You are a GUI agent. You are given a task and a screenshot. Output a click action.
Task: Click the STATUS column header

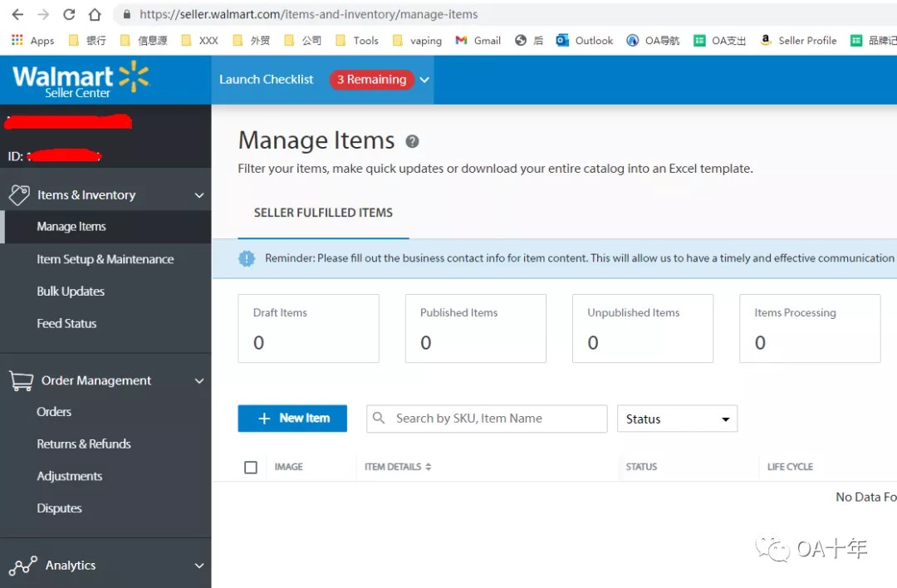641,467
